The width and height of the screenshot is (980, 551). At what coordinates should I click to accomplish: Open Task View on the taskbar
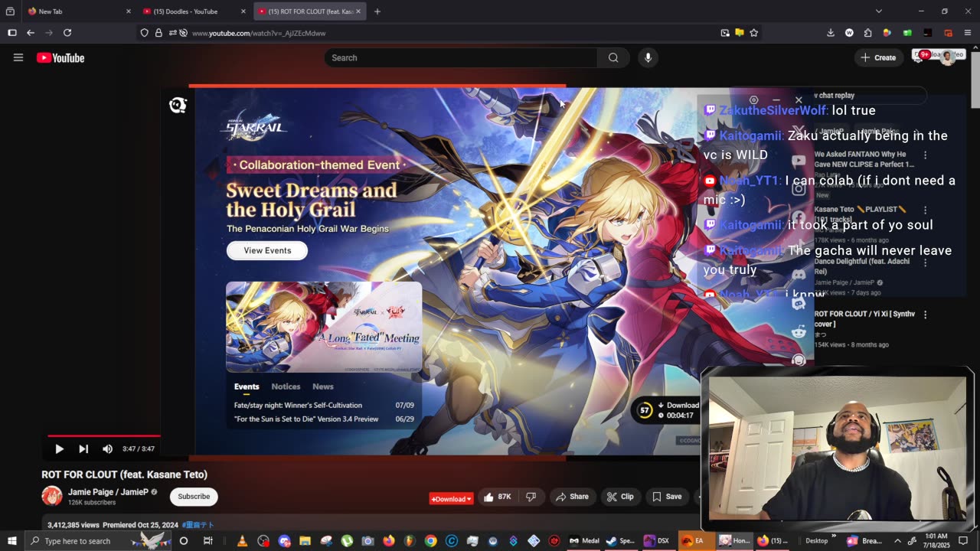tap(207, 541)
